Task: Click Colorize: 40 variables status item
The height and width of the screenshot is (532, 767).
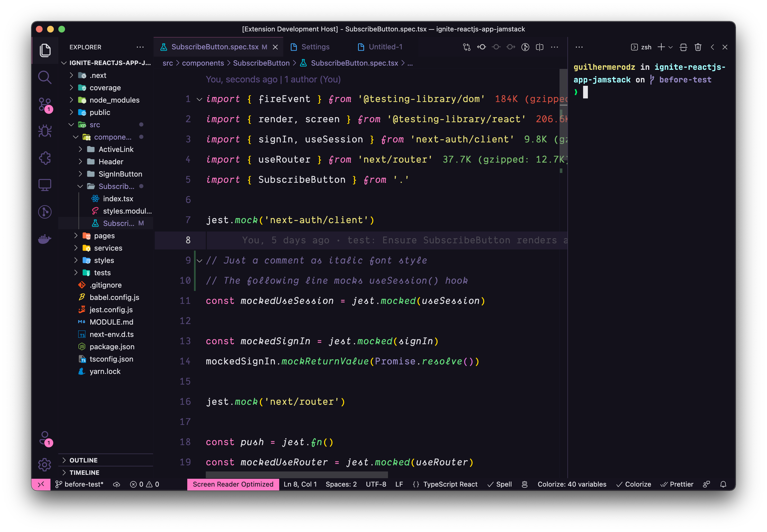Action: 572,484
